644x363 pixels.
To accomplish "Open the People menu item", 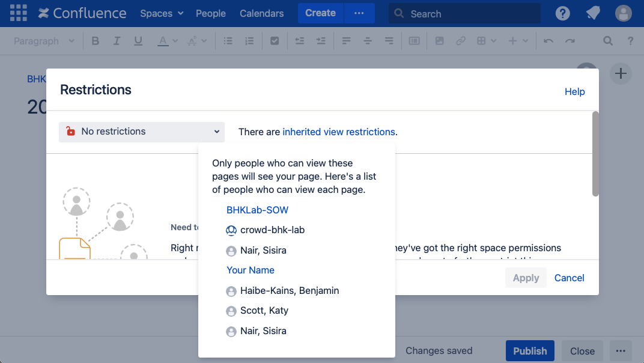I will click(210, 13).
